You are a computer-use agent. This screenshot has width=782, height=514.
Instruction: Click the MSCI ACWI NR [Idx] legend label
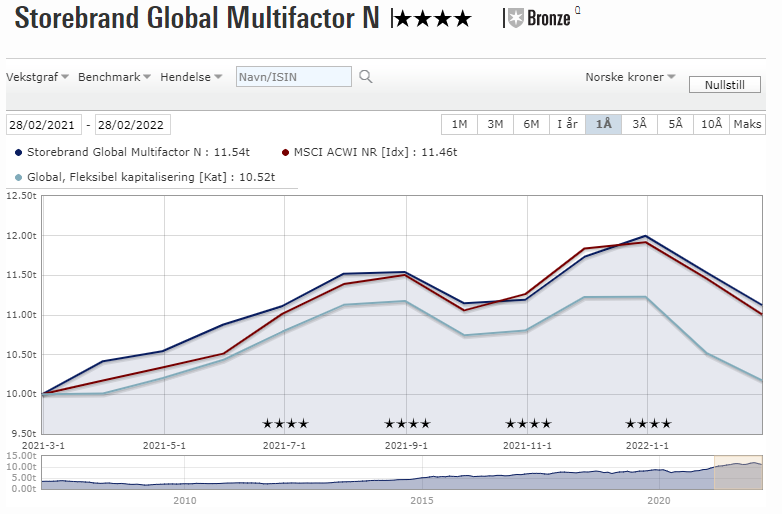[375, 152]
